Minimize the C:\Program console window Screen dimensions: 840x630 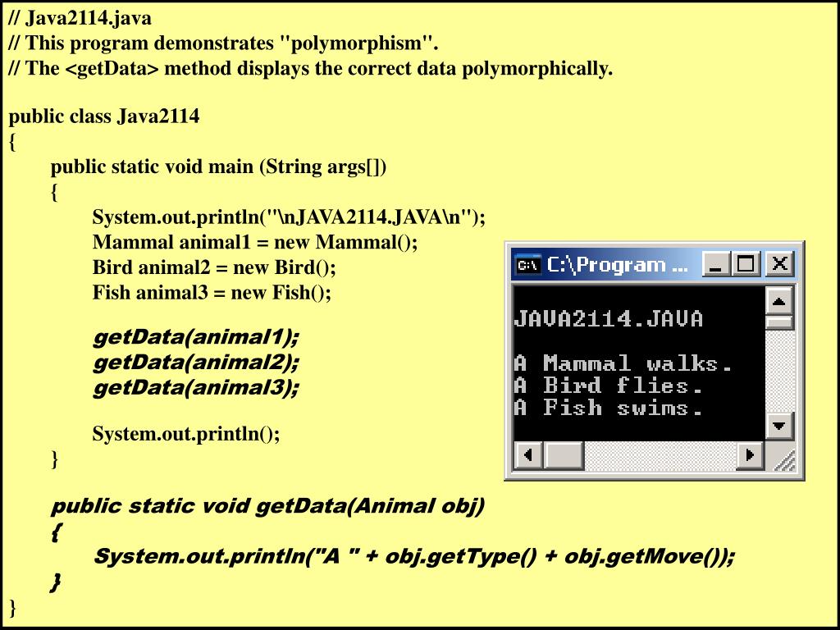point(715,264)
